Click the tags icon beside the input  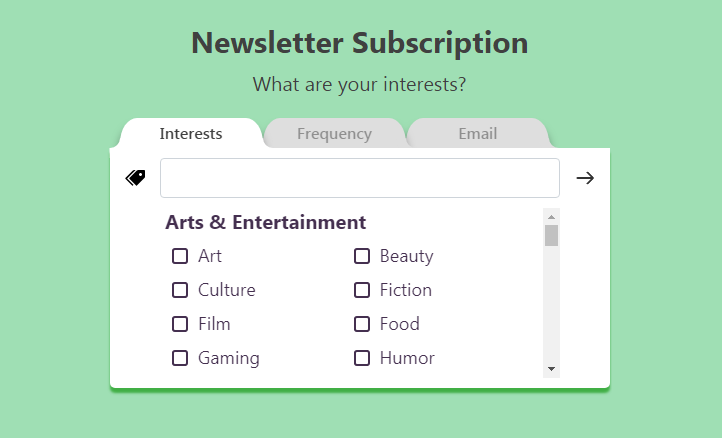[135, 178]
